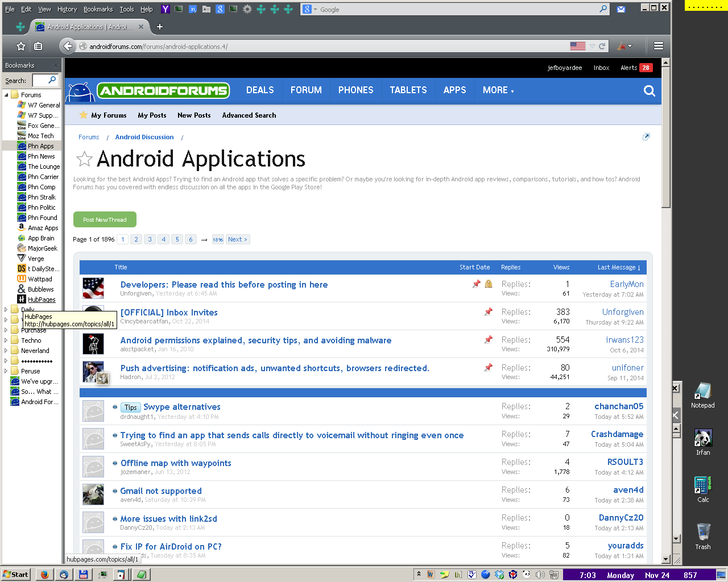Open the Google Calendar 31 toolbar icon
Screen dimensions: 728x582
coord(193,9)
